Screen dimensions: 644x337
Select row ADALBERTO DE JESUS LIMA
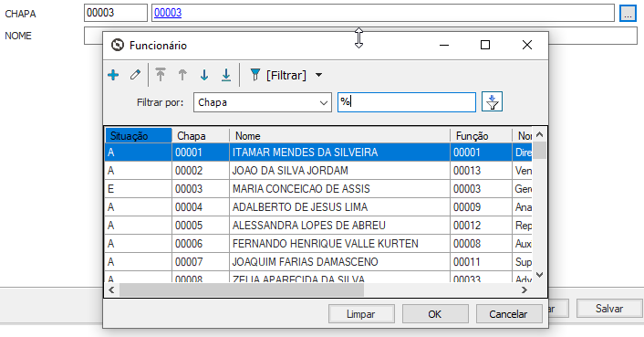point(318,206)
